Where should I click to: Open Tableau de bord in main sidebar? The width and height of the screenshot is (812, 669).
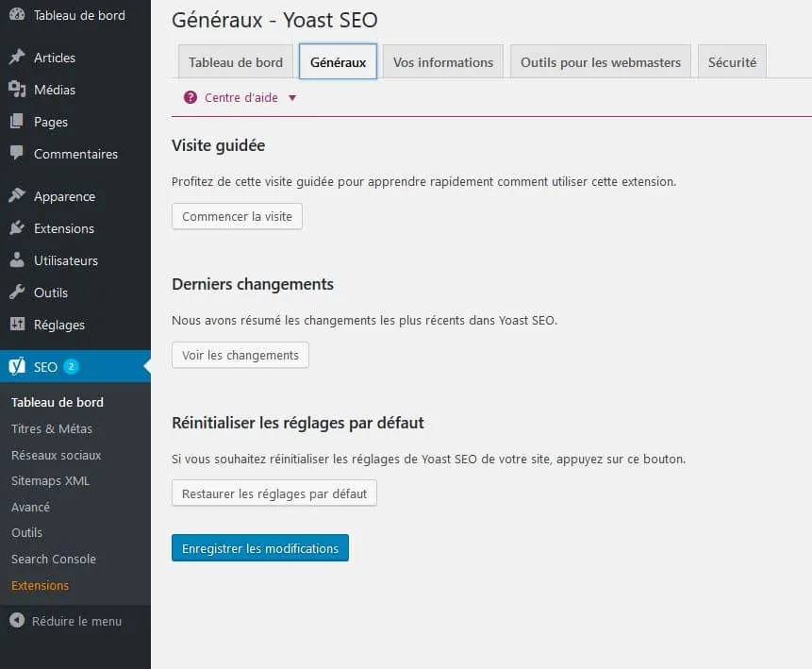click(x=75, y=15)
